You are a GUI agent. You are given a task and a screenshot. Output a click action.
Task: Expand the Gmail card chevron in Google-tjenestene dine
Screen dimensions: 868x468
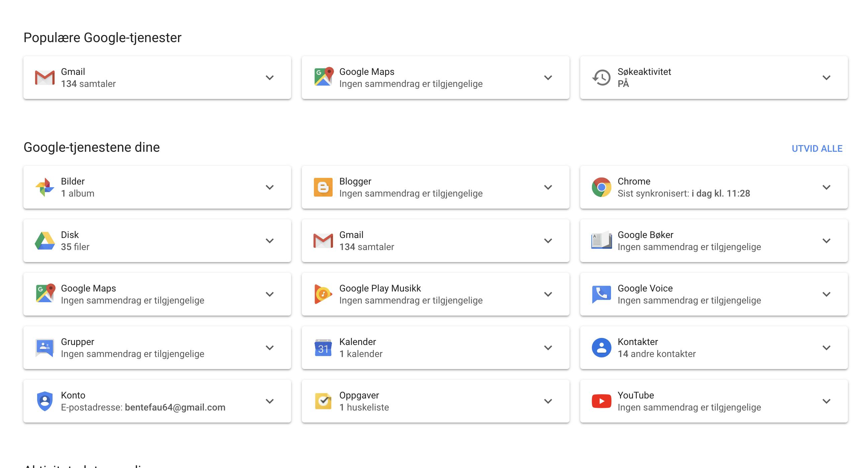pyautogui.click(x=548, y=241)
